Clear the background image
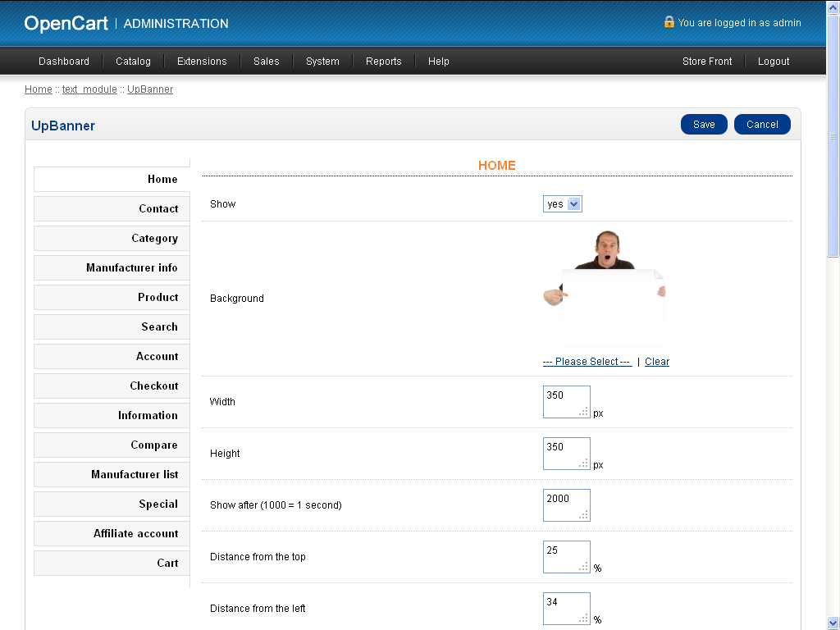 pos(657,362)
